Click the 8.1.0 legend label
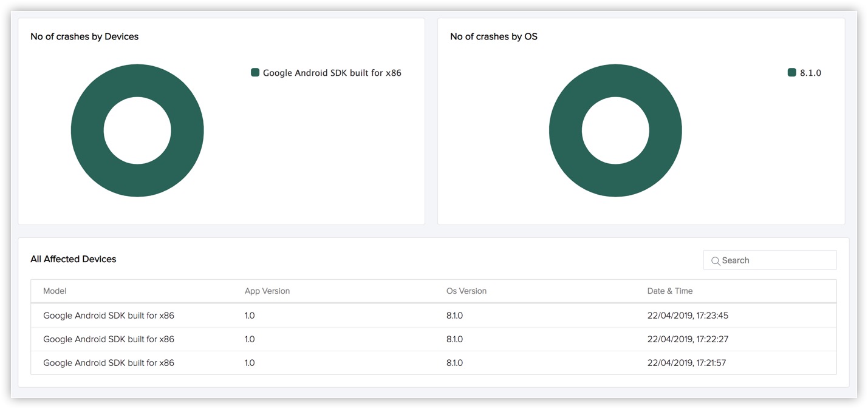 tap(810, 73)
